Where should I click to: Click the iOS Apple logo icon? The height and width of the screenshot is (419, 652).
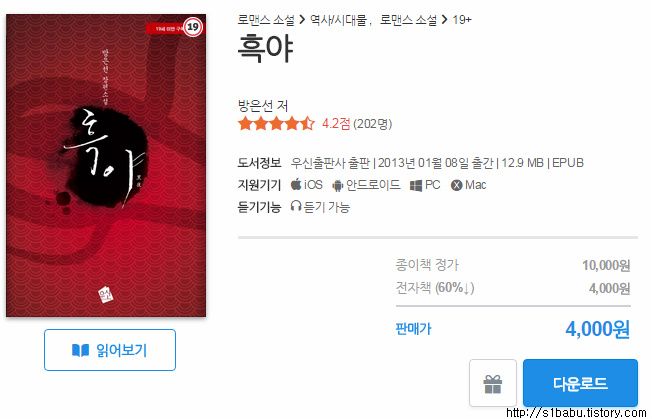296,184
